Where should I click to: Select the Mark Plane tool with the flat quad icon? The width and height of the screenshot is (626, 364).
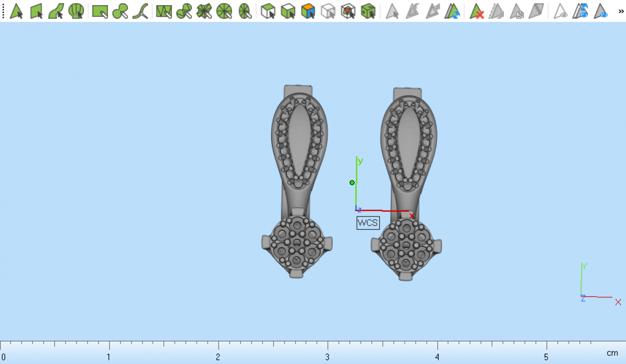[37, 11]
